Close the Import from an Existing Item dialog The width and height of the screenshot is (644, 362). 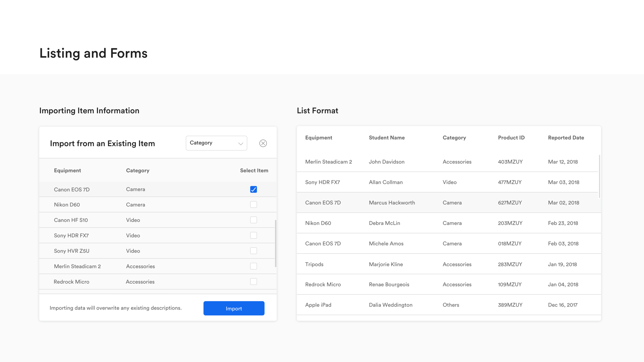coord(263,143)
